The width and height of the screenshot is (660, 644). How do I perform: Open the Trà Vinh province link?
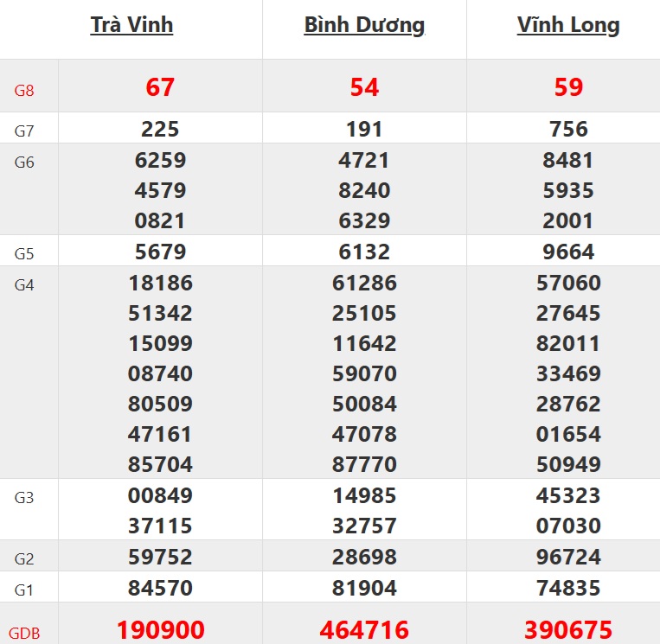point(131,25)
